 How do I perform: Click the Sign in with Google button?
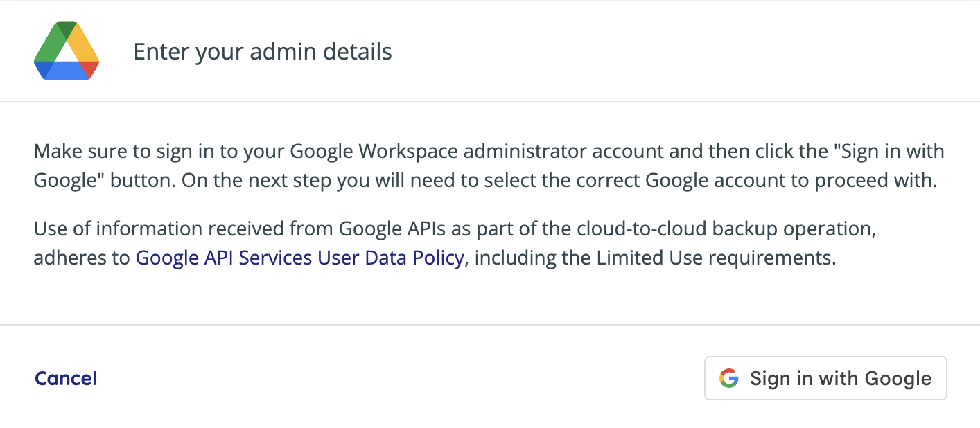pyautogui.click(x=825, y=378)
